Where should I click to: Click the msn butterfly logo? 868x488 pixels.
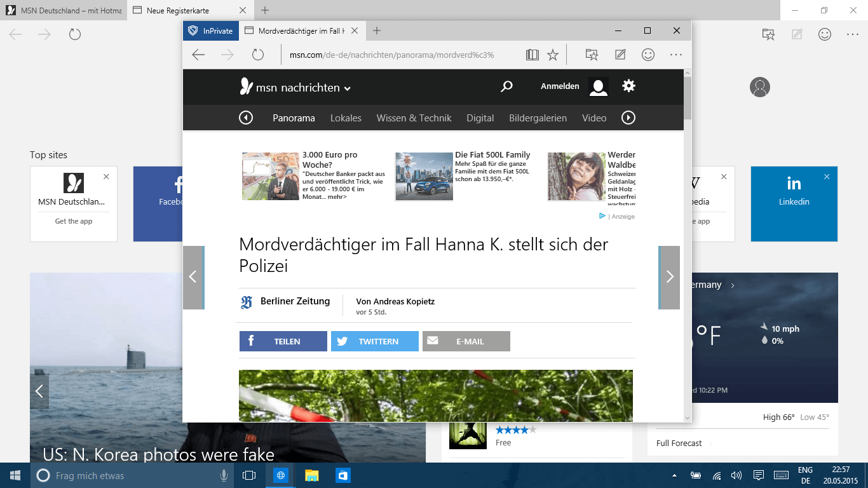point(247,86)
